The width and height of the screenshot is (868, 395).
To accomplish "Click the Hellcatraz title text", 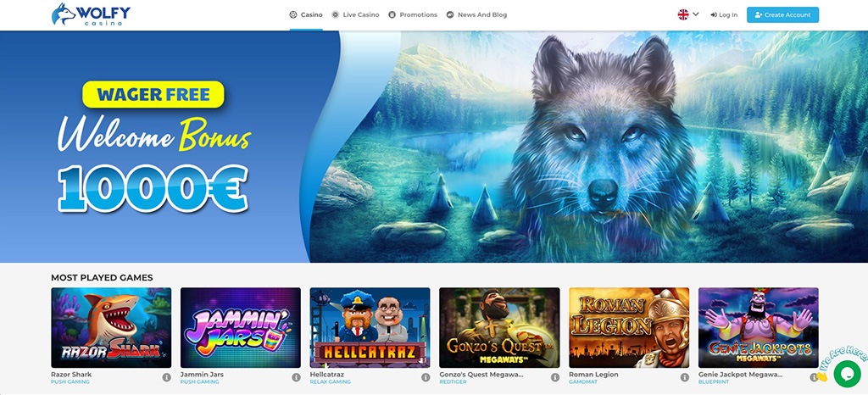I will (x=326, y=375).
